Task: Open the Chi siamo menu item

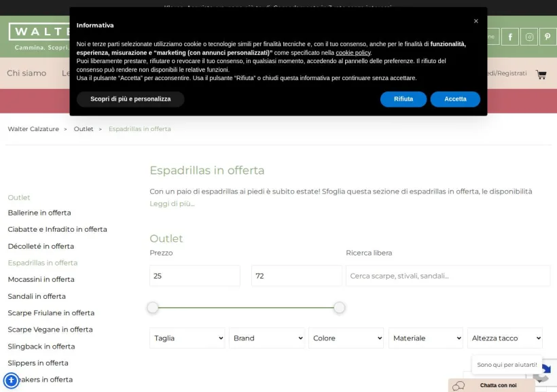Action: pos(26,73)
